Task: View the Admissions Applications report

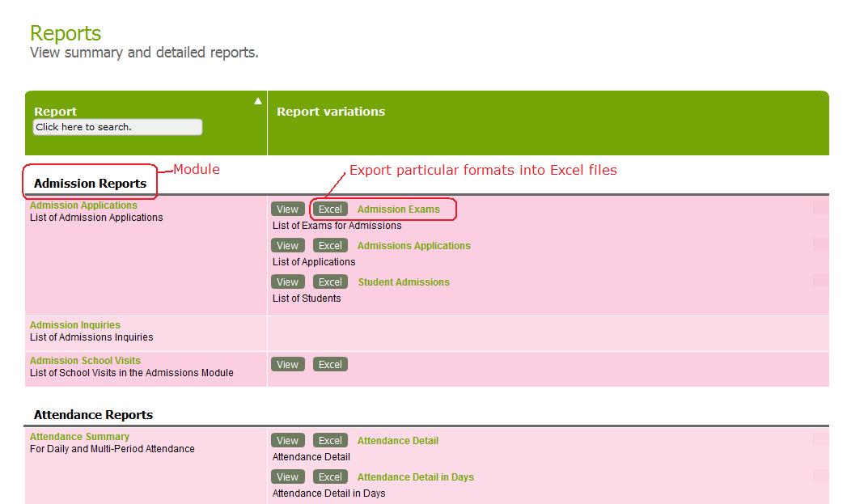Action: (287, 245)
